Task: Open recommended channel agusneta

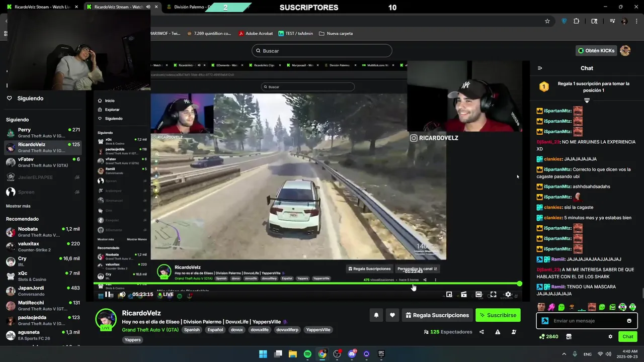Action: point(43,335)
